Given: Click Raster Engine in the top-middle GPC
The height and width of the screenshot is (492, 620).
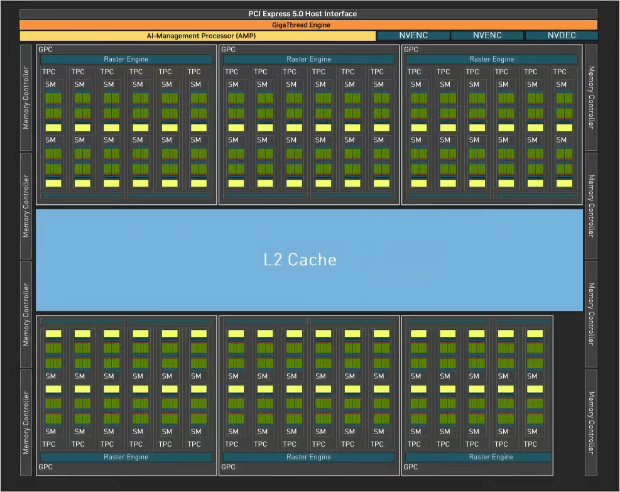Looking at the screenshot, I should (309, 59).
